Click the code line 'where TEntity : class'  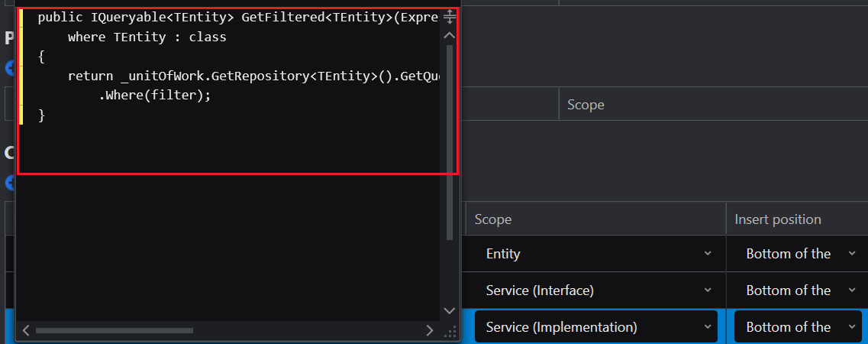point(147,37)
